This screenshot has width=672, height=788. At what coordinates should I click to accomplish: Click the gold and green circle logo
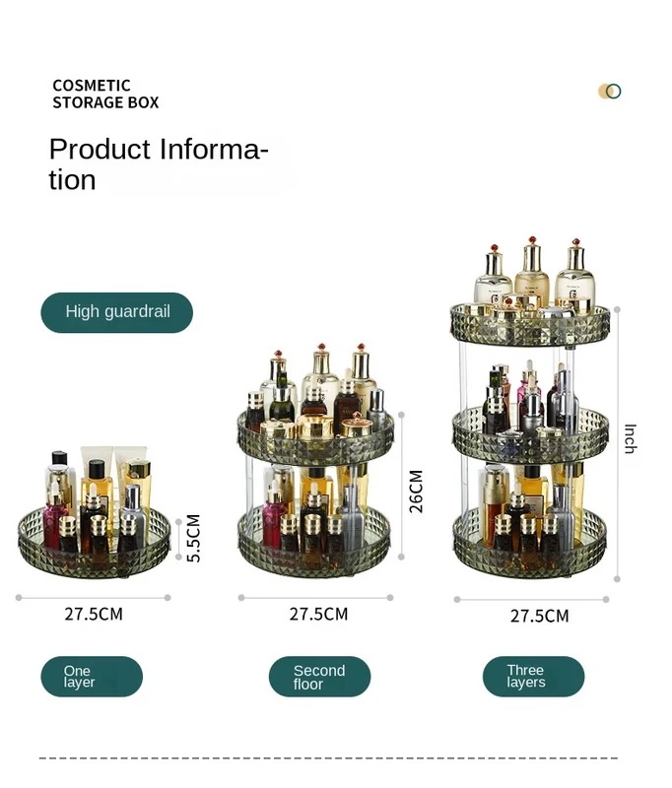click(610, 92)
